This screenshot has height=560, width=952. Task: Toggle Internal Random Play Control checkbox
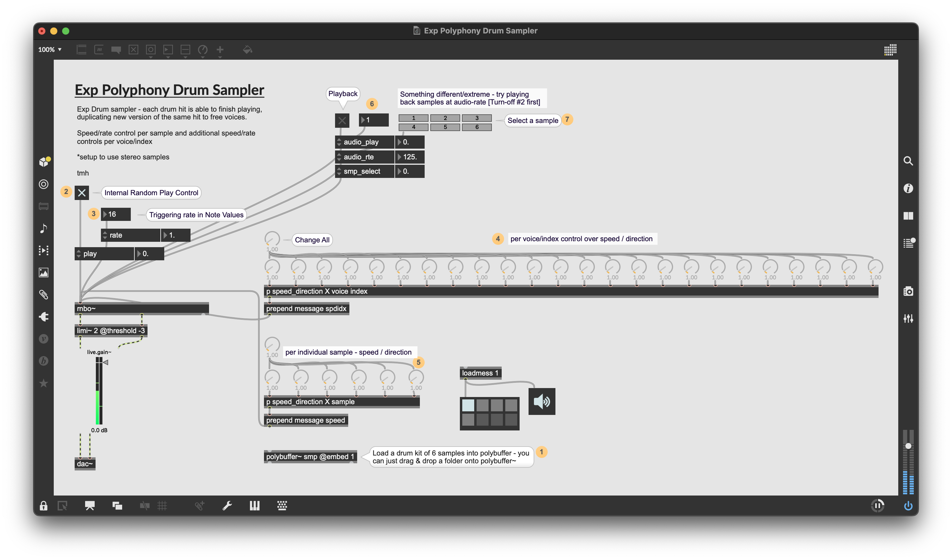pyautogui.click(x=82, y=193)
